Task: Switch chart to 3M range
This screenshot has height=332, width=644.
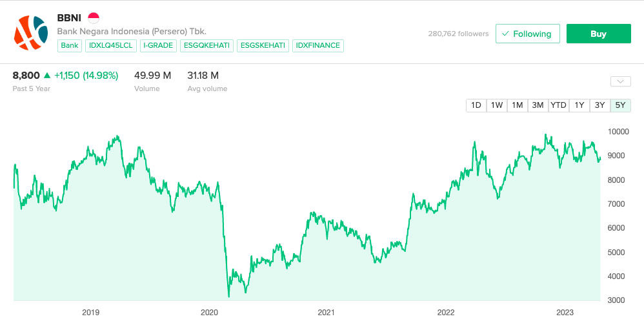Action: [538, 105]
